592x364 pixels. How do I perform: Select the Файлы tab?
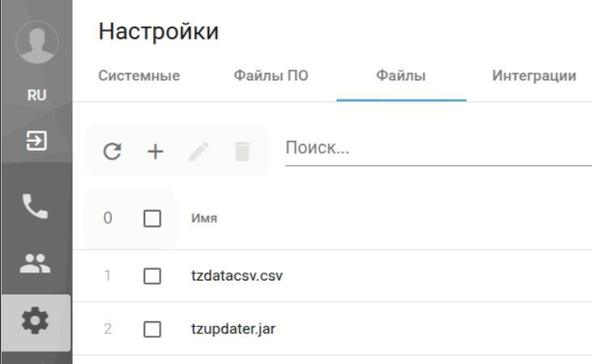click(x=401, y=76)
